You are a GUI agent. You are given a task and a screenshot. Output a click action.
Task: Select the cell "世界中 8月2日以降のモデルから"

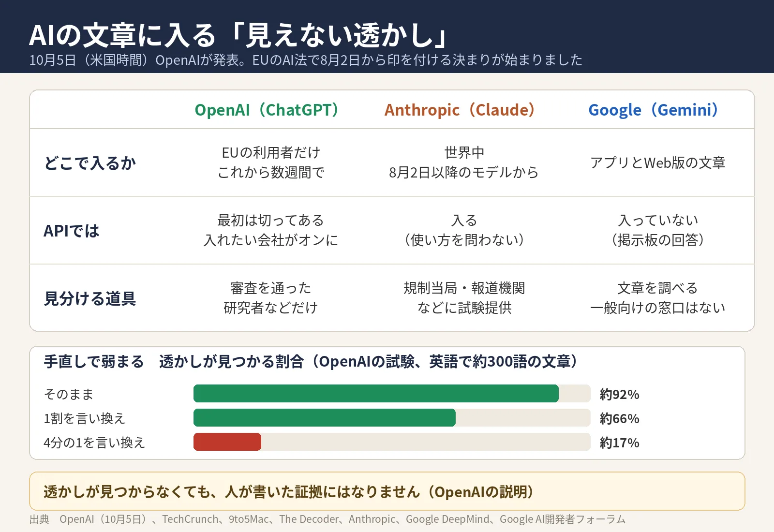[464, 163]
